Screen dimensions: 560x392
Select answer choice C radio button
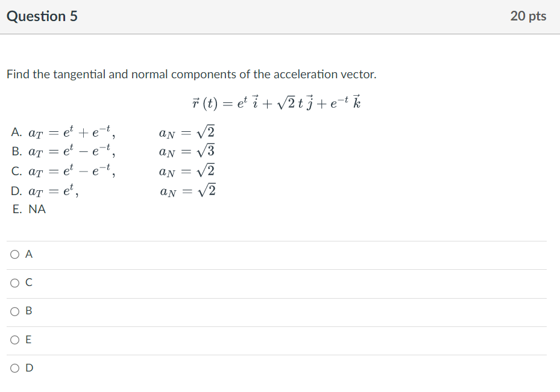pos(13,282)
